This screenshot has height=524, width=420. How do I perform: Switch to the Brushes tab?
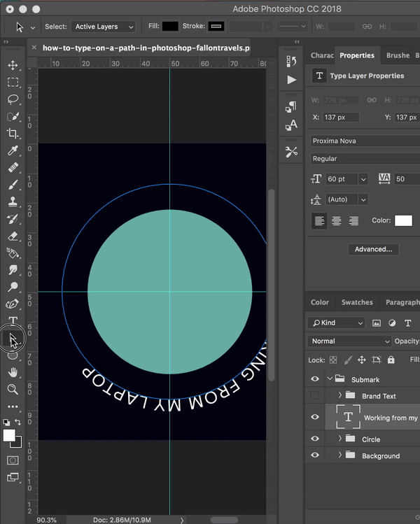pos(398,55)
